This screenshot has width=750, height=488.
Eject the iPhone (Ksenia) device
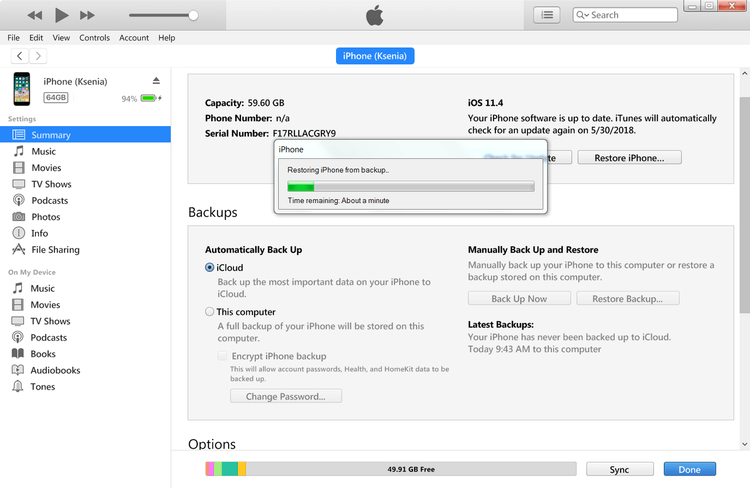click(x=156, y=80)
